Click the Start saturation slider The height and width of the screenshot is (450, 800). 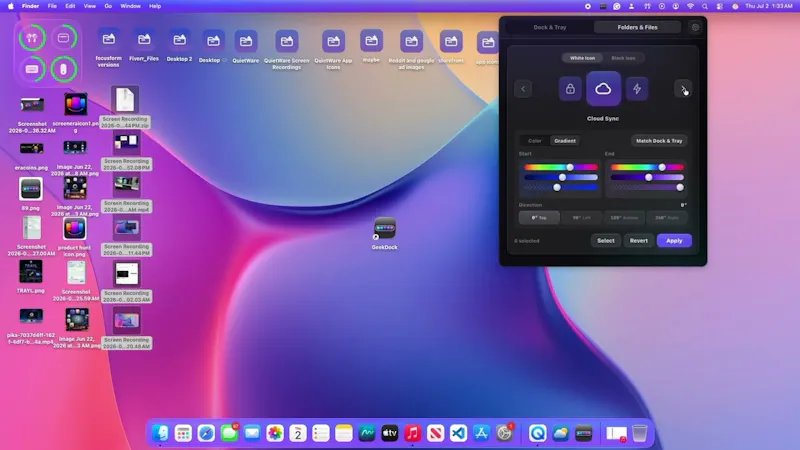click(x=561, y=178)
